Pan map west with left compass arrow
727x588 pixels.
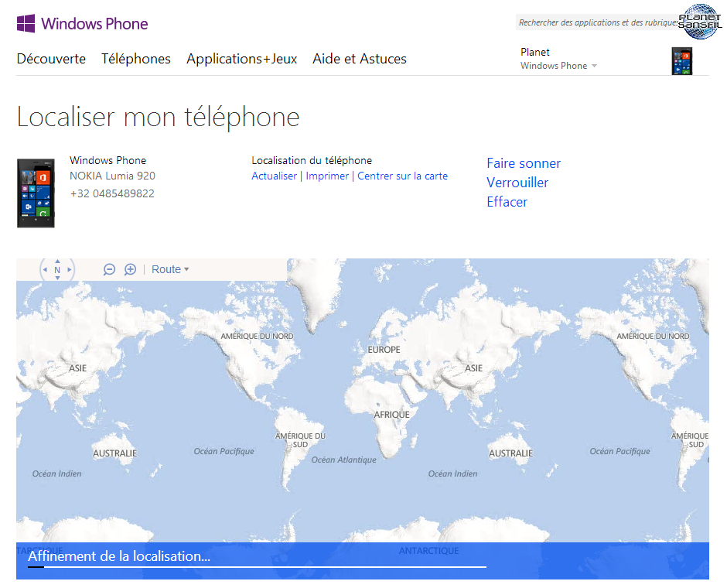coord(46,269)
